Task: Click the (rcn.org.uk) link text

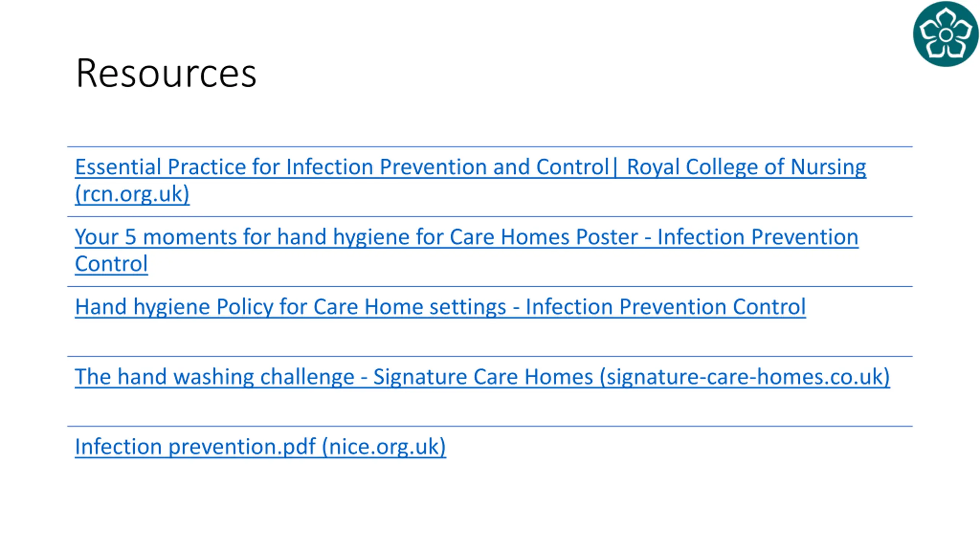Action: point(132,194)
